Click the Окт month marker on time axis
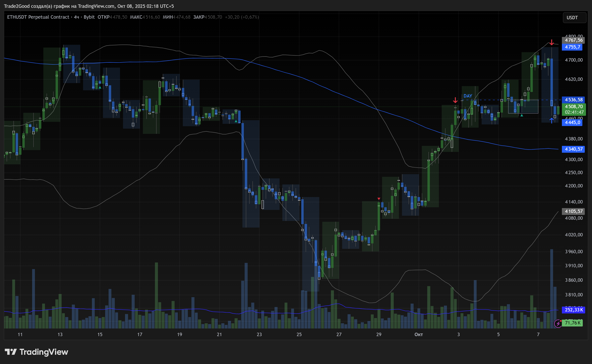The height and width of the screenshot is (364, 592). coord(418,334)
